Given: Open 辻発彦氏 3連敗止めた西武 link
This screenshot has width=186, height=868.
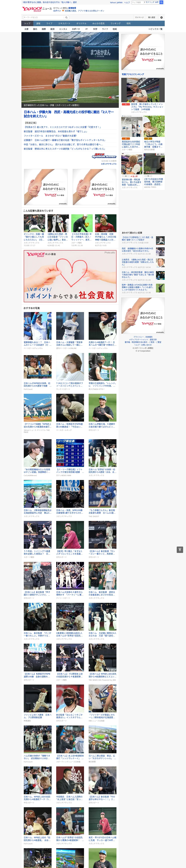Looking at the screenshot, I should [x=138, y=262].
